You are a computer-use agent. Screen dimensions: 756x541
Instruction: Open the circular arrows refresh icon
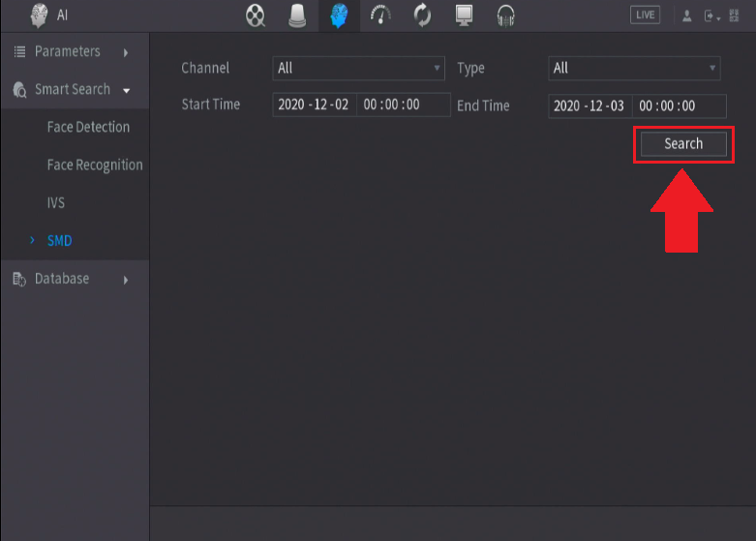422,15
